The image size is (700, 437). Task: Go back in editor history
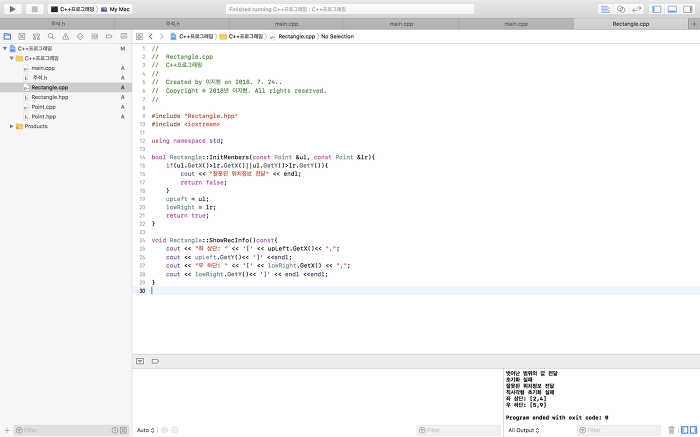(151, 37)
